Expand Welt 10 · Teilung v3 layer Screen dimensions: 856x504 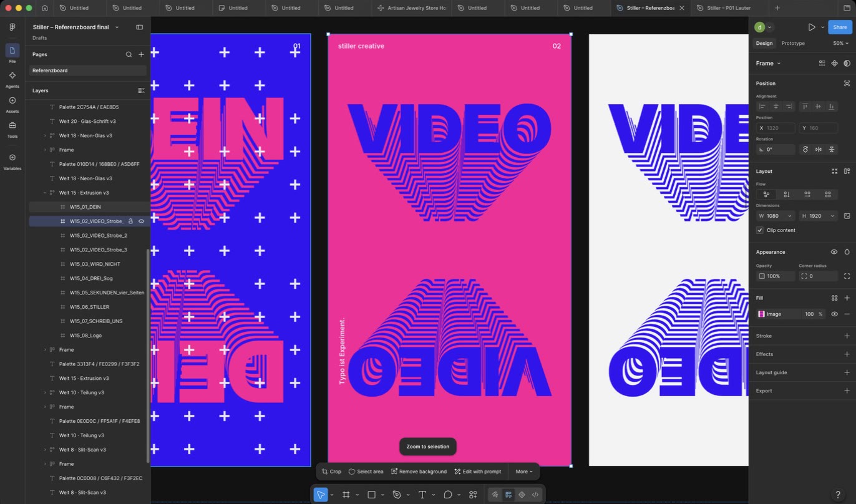pos(45,393)
